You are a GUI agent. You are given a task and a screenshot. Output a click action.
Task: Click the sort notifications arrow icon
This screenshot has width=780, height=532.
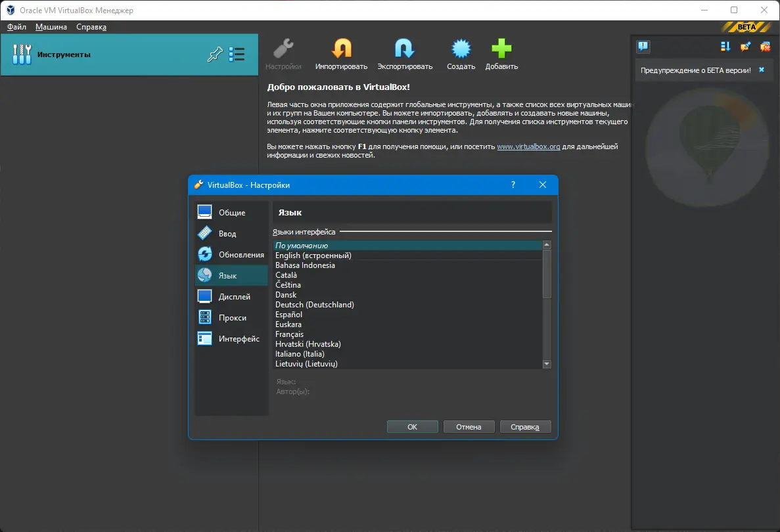(725, 47)
